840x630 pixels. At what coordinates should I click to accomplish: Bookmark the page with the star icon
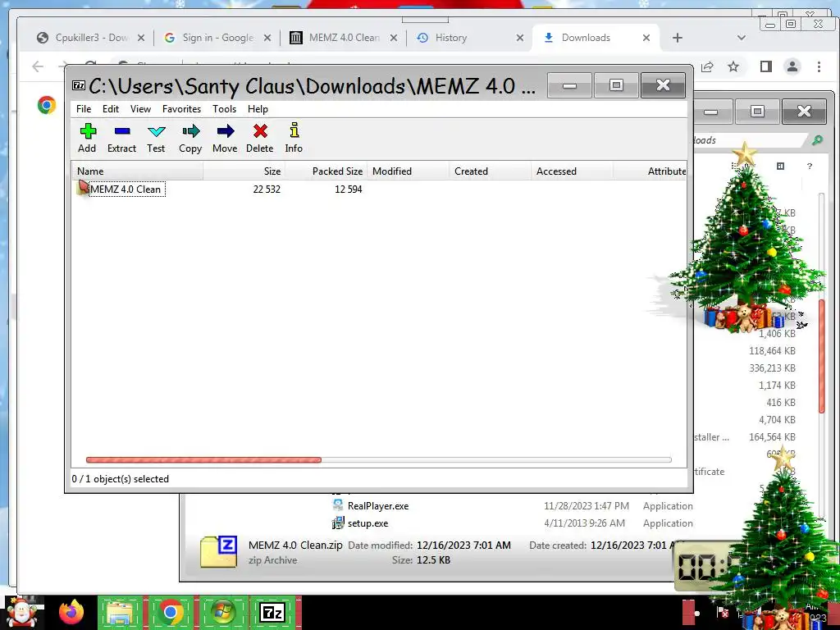click(x=733, y=66)
